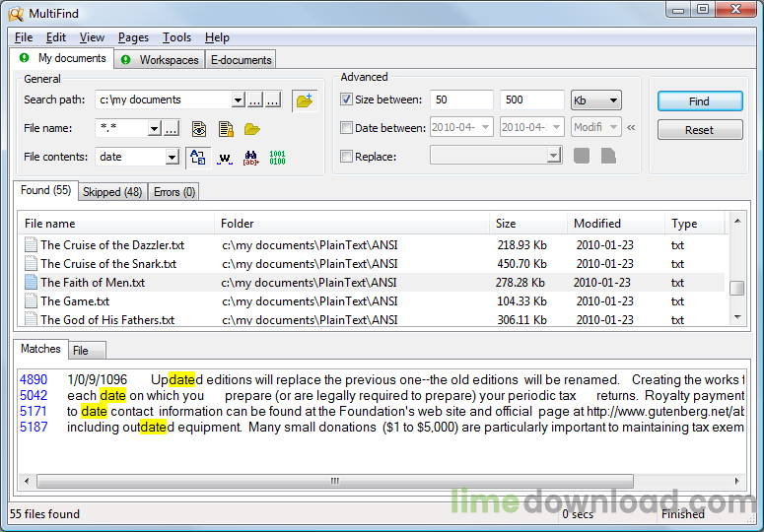Open the Kb size unit dropdown
The width and height of the screenshot is (764, 532).
[613, 100]
